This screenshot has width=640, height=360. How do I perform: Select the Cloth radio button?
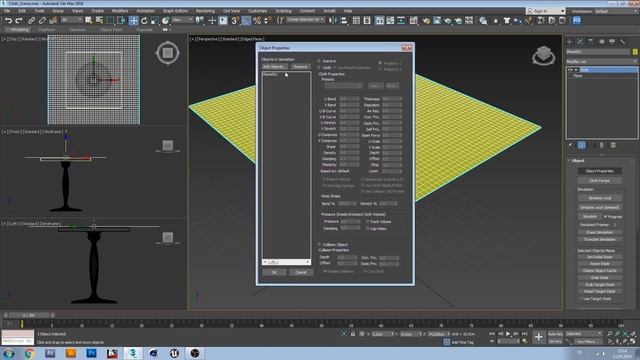coord(320,67)
